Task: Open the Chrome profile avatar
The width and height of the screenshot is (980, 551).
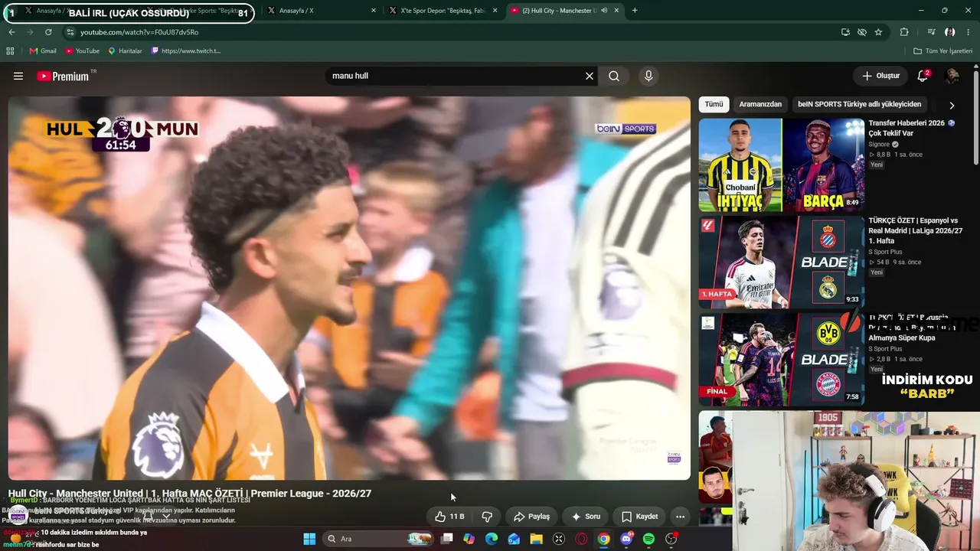Action: tap(950, 32)
